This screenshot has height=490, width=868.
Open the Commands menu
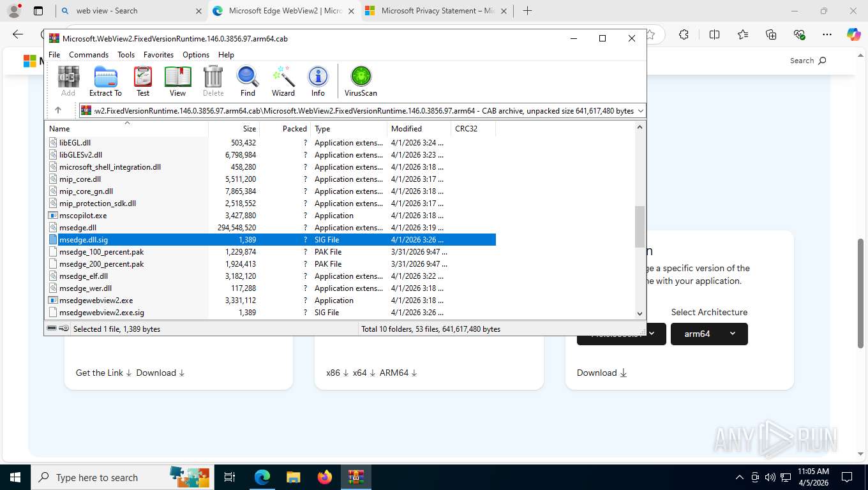tap(89, 55)
